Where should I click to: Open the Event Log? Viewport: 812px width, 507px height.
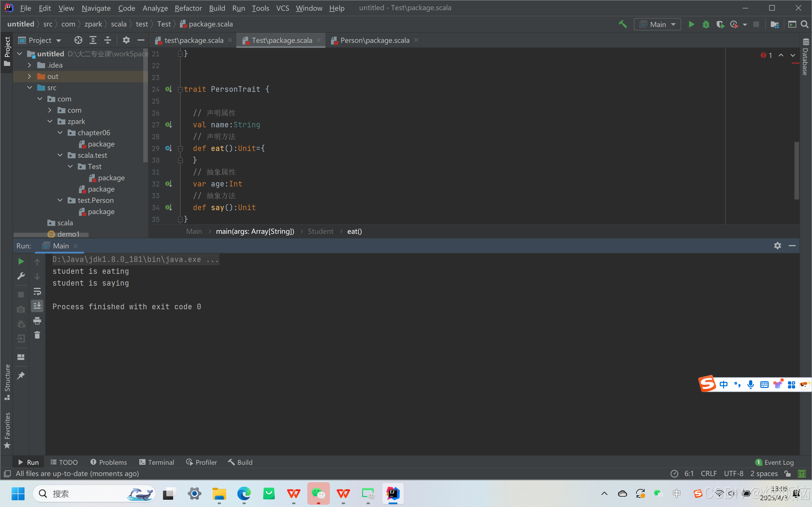click(775, 462)
